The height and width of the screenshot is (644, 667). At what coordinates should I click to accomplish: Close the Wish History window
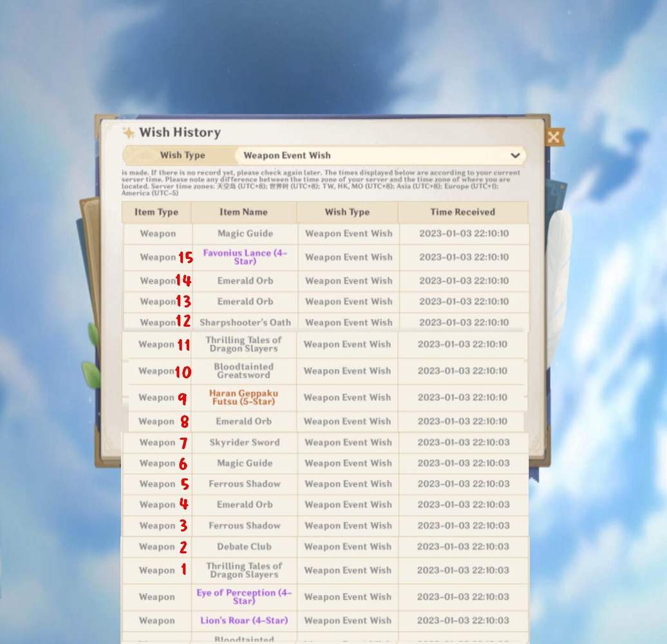553,137
